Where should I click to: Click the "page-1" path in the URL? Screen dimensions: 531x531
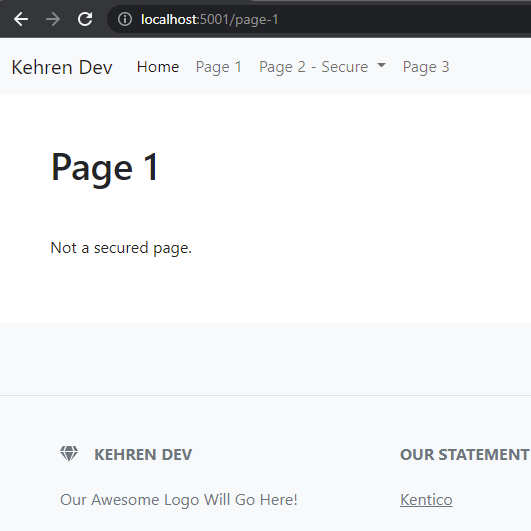tap(257, 20)
